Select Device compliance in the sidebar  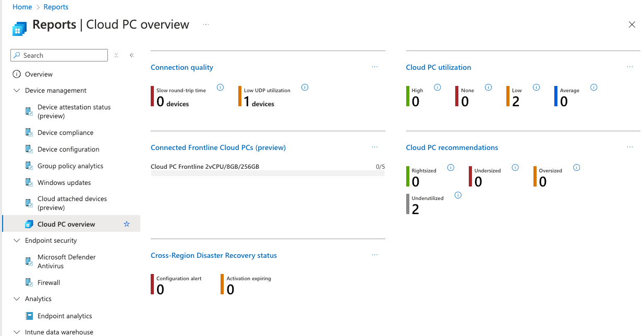(65, 133)
